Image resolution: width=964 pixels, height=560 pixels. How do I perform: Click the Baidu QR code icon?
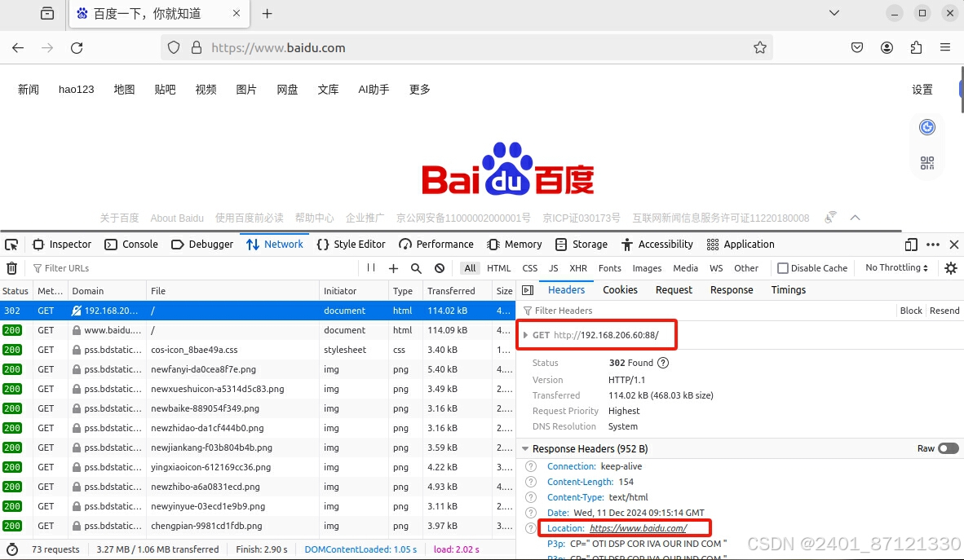927,163
